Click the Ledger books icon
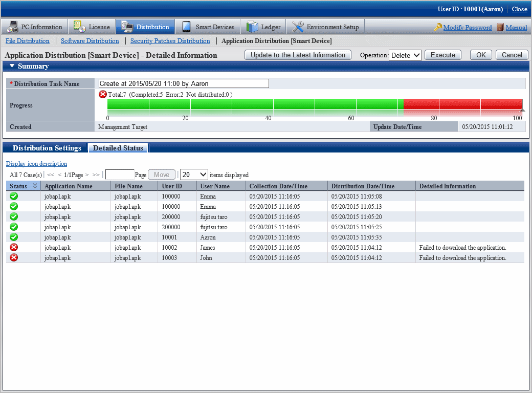The width and height of the screenshot is (532, 393). coord(252,27)
